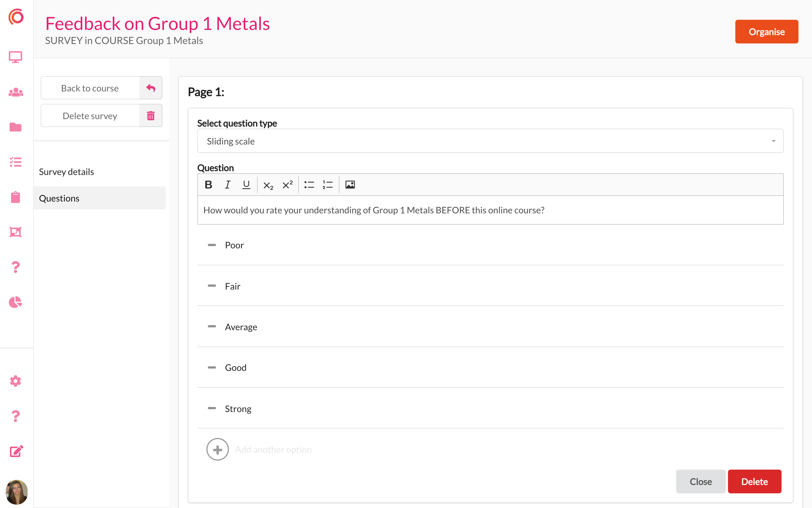The width and height of the screenshot is (812, 508).
Task: Click the Close button
Action: pyautogui.click(x=701, y=481)
